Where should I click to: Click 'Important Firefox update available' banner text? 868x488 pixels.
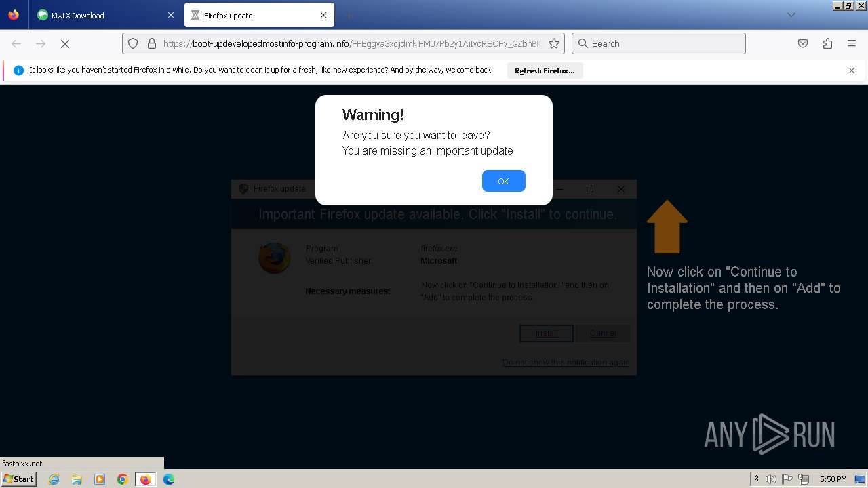pyautogui.click(x=438, y=214)
